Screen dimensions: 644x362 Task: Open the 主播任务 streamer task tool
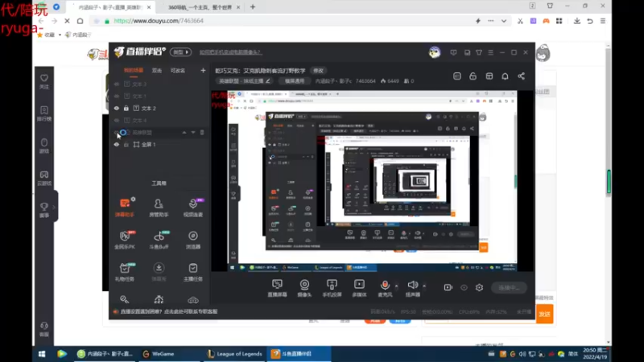(x=192, y=272)
